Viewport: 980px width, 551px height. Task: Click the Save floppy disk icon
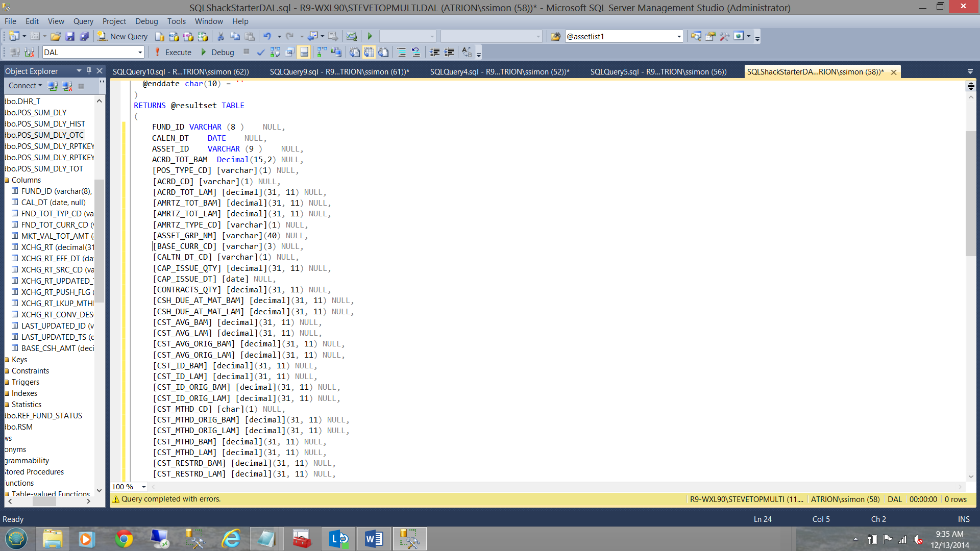70,36
